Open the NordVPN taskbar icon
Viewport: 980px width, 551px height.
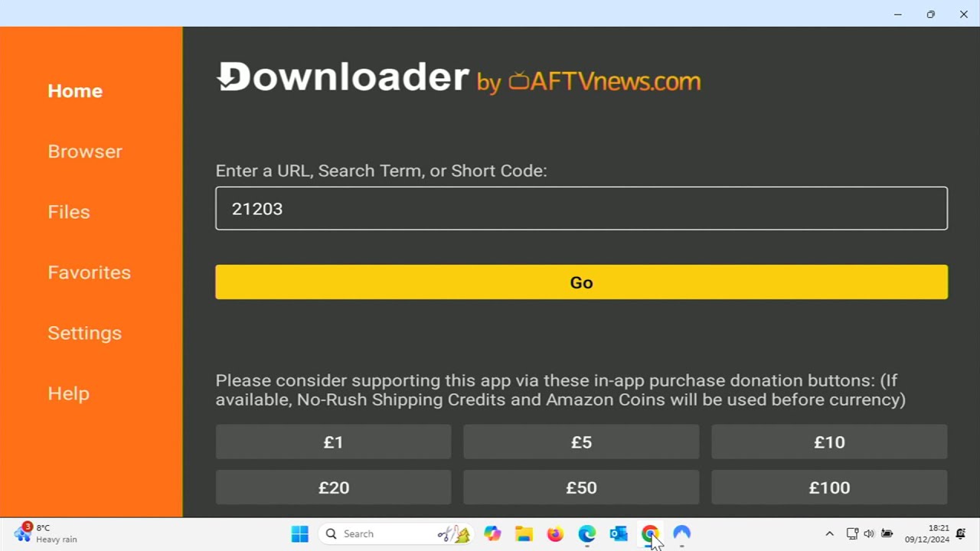pyautogui.click(x=682, y=534)
